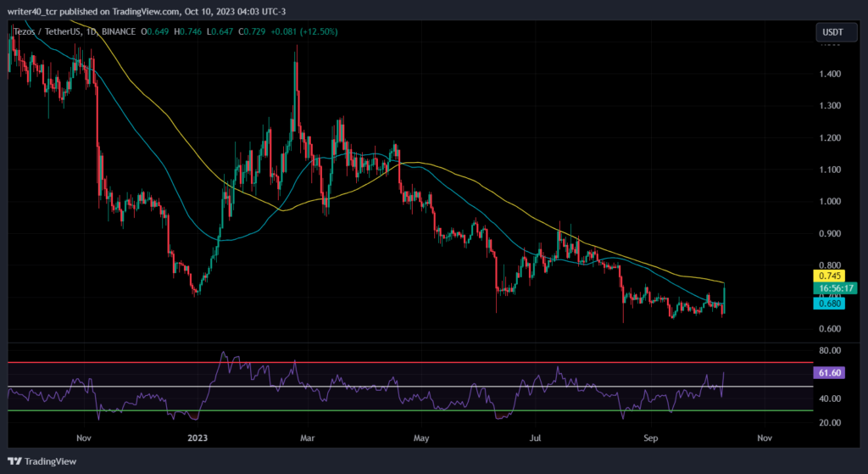Image resolution: width=868 pixels, height=474 pixels.
Task: Click the 1.100 price axis label
Action: tap(830, 170)
